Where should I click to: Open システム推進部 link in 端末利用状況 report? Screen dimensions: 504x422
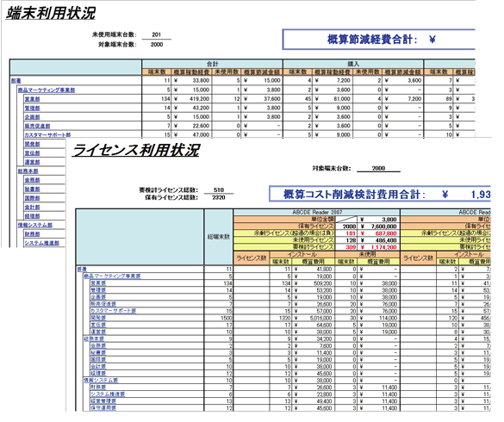(x=42, y=243)
